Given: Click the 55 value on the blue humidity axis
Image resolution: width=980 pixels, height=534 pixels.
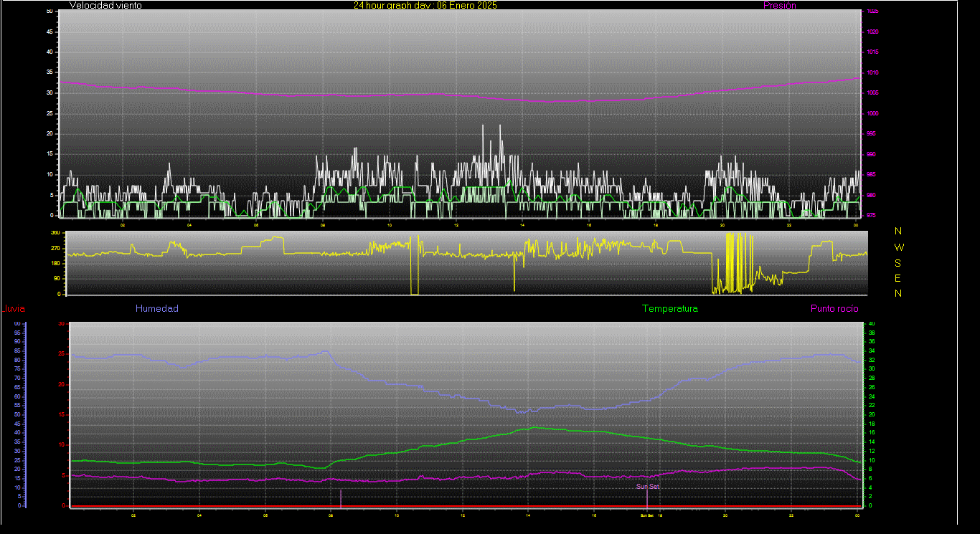Looking at the screenshot, I should click(x=17, y=406).
